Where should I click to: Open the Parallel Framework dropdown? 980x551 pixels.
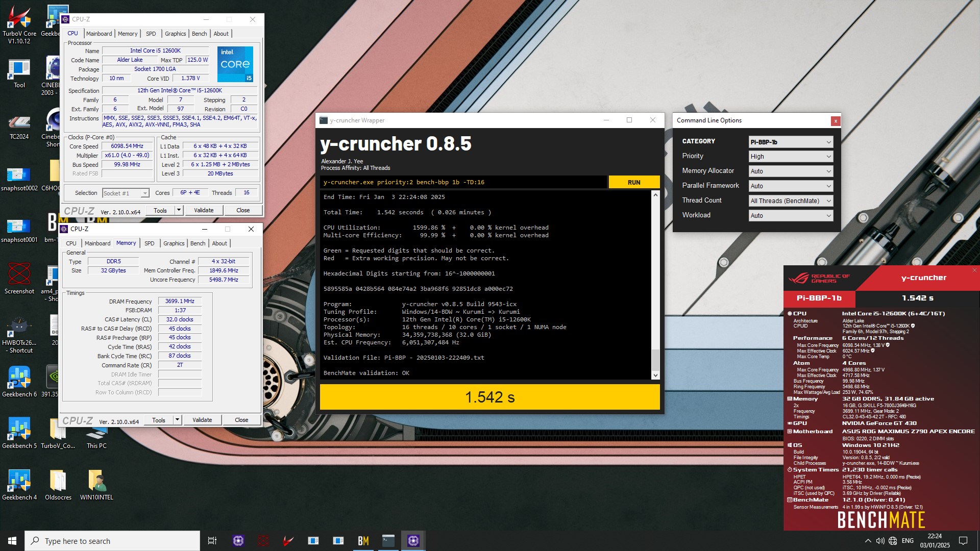pyautogui.click(x=791, y=186)
